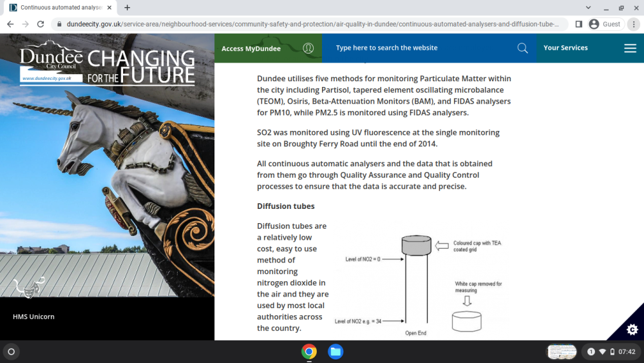Click the Chrome icon in the shelf
Viewport: 644px width, 363px height.
tap(309, 352)
